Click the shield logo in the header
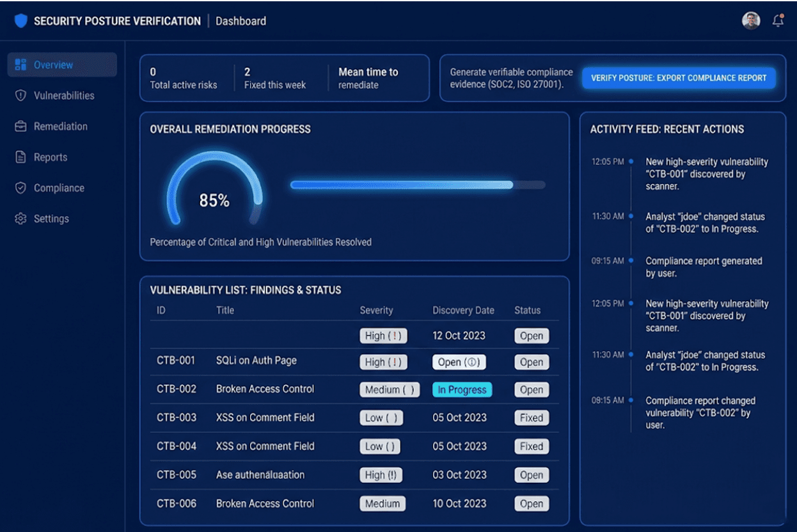The width and height of the screenshot is (797, 532). [21, 20]
